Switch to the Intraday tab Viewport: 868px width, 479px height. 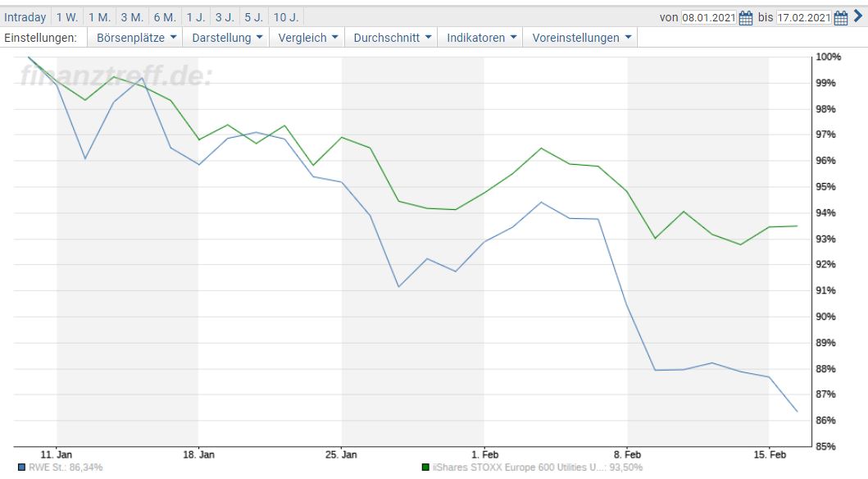click(25, 16)
